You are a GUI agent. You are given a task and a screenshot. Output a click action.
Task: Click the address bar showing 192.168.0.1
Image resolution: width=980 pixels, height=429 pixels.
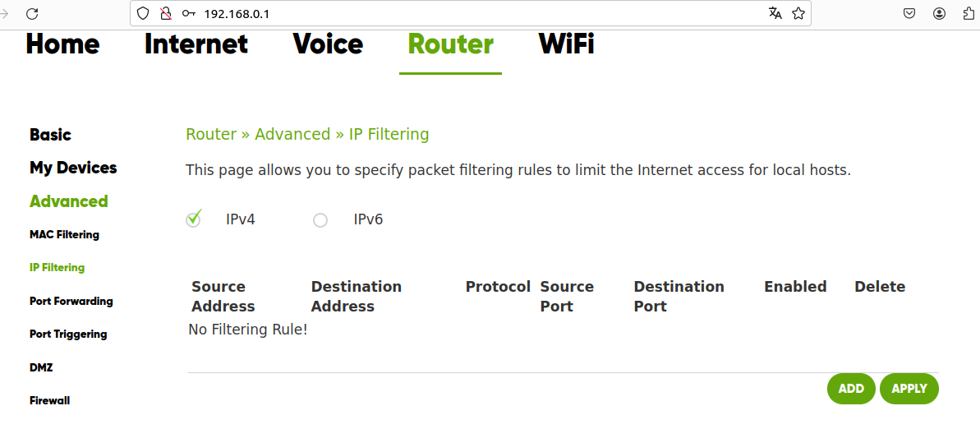460,13
